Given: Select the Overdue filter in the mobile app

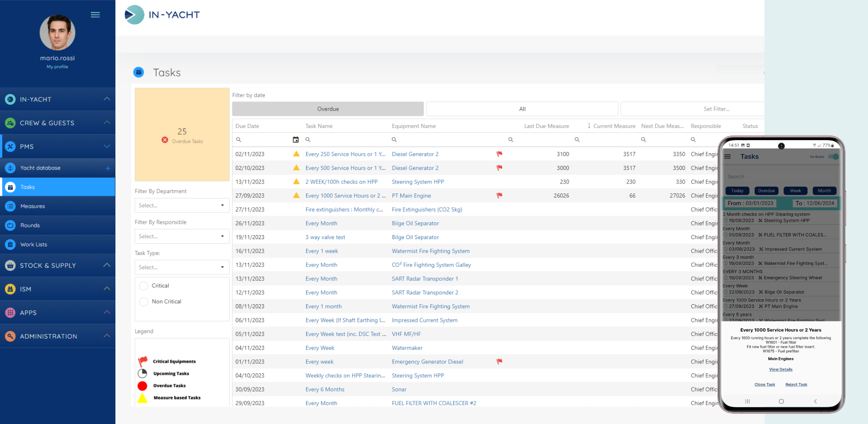Looking at the screenshot, I should coord(766,191).
